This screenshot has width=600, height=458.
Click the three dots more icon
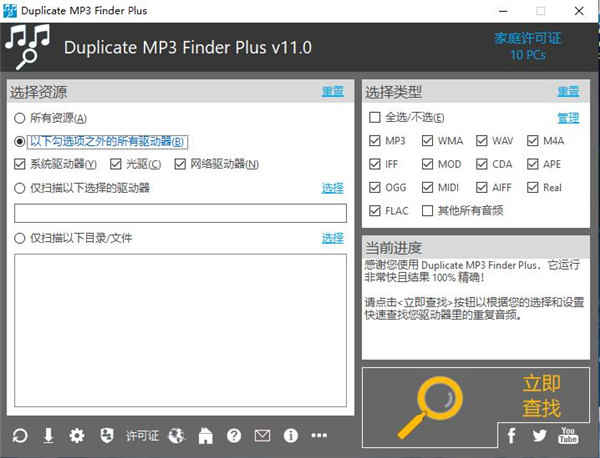coord(319,435)
